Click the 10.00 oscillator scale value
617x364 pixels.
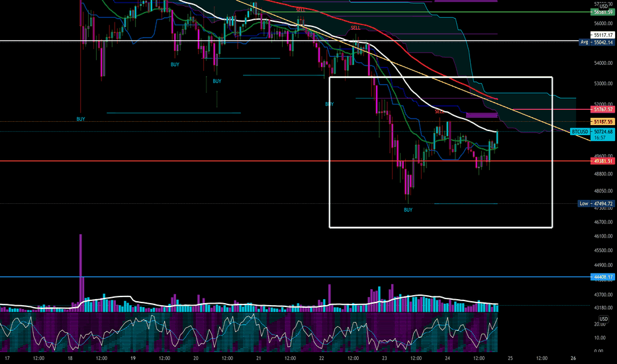[x=600, y=338]
